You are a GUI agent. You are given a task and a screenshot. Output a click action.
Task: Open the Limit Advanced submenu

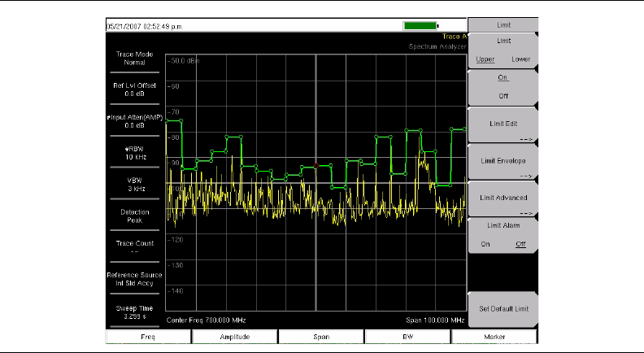[503, 198]
